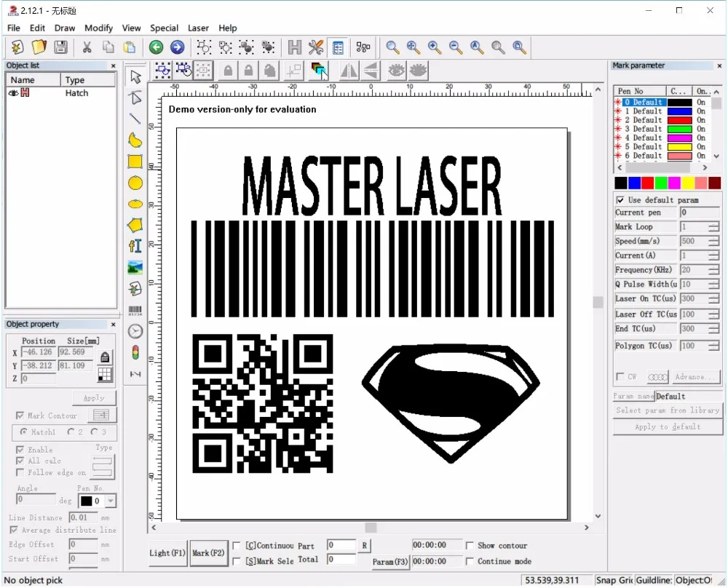Click the Hatch tool icon in toolbar

(x=295, y=47)
